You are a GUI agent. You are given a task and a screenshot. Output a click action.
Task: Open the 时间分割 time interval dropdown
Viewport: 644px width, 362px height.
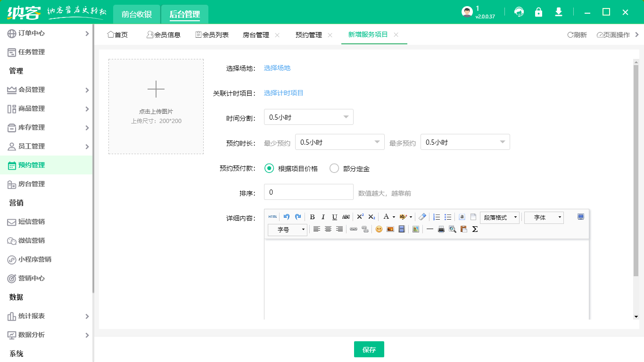pos(308,117)
